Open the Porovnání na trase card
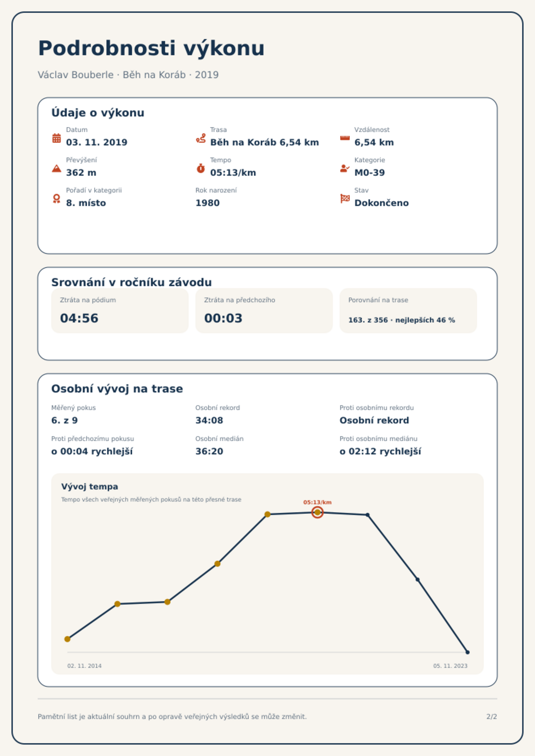Image resolution: width=535 pixels, height=756 pixels. click(x=408, y=310)
